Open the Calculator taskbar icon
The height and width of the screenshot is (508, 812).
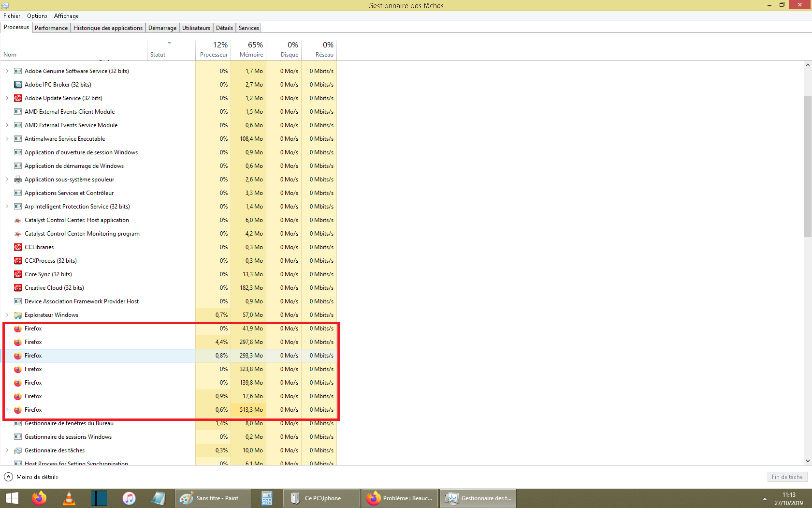[267, 498]
